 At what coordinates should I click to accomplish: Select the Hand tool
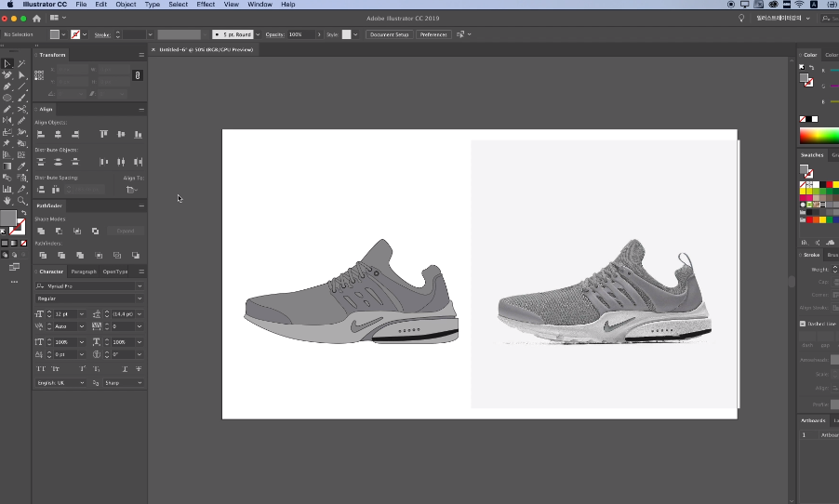click(7, 201)
